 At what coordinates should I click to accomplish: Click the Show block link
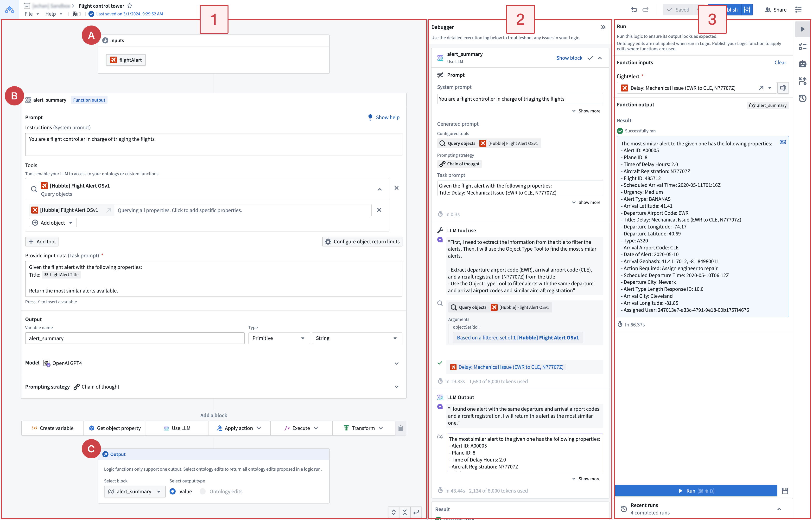coord(569,58)
